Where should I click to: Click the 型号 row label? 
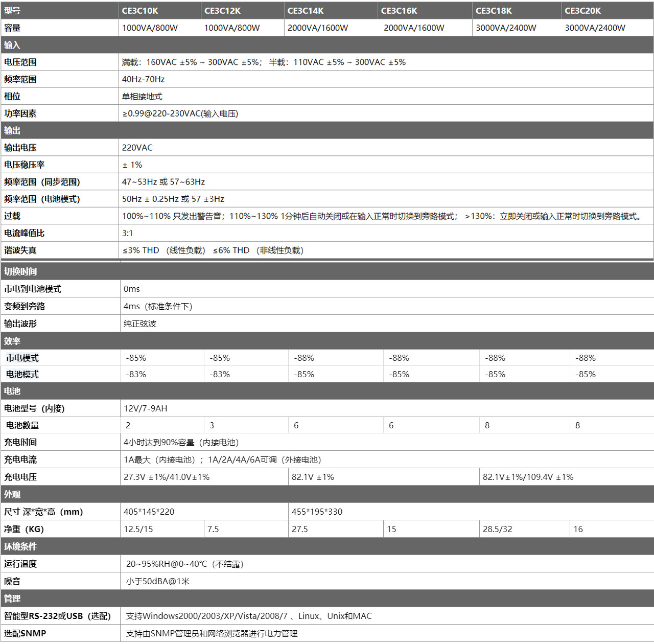[x=12, y=11]
